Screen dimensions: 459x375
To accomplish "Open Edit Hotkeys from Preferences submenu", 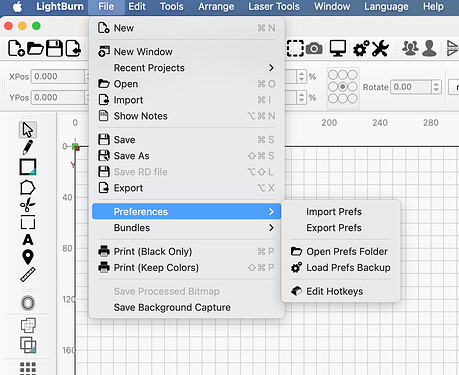I will pyautogui.click(x=334, y=291).
